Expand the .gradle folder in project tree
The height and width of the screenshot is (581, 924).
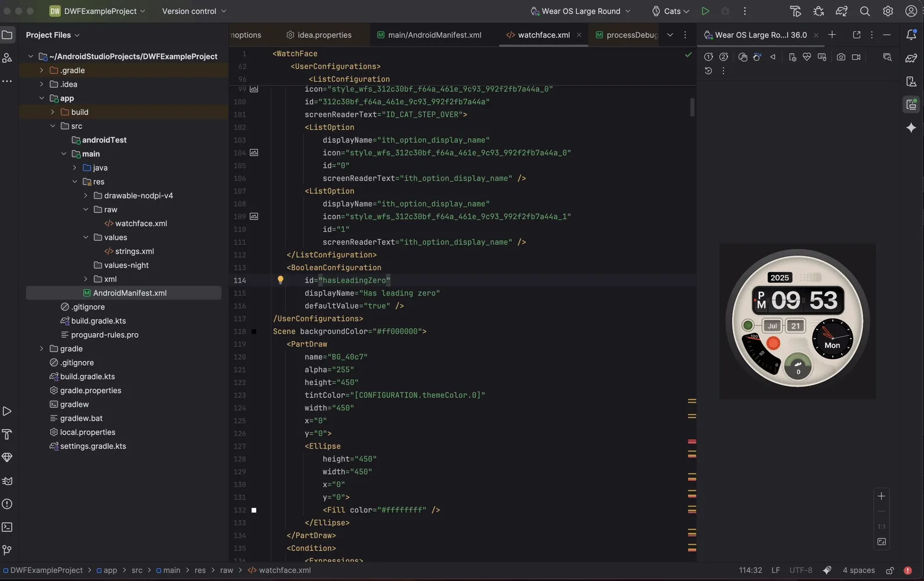[42, 70]
